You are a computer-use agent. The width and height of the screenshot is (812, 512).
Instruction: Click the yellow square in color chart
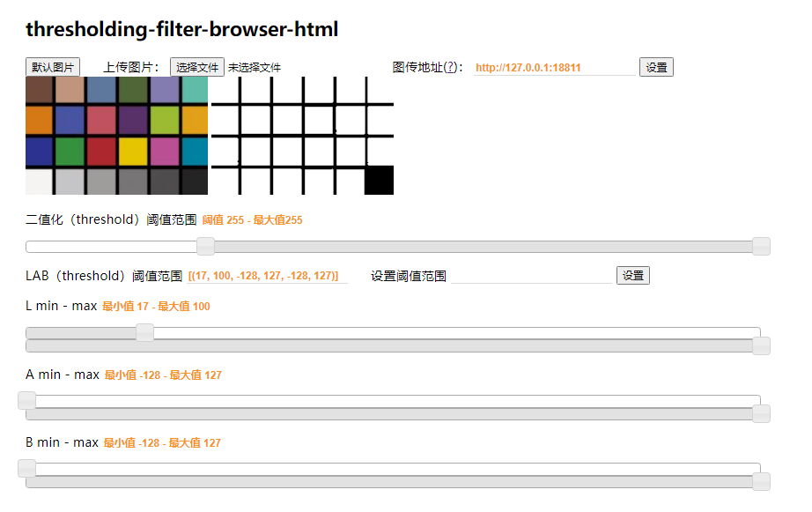[133, 151]
